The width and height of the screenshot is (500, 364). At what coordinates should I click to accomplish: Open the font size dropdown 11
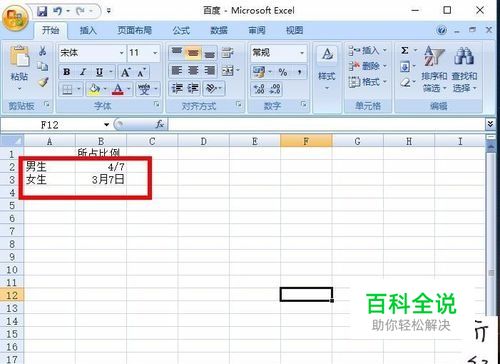(x=155, y=53)
